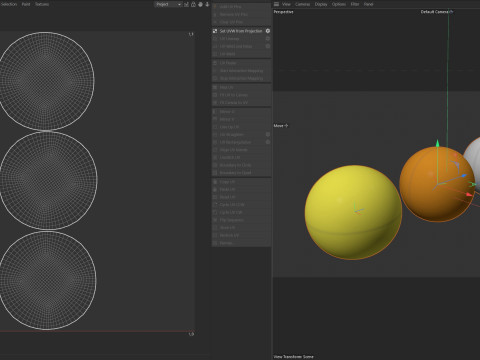Click the Flip Sequence icon
Image resolution: width=480 pixels, height=360 pixels.
click(215, 220)
